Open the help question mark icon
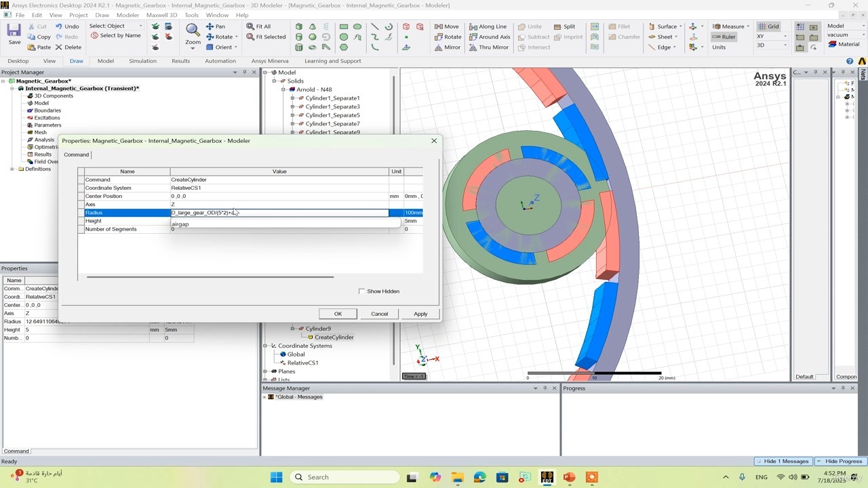The height and width of the screenshot is (488, 868). [850, 61]
